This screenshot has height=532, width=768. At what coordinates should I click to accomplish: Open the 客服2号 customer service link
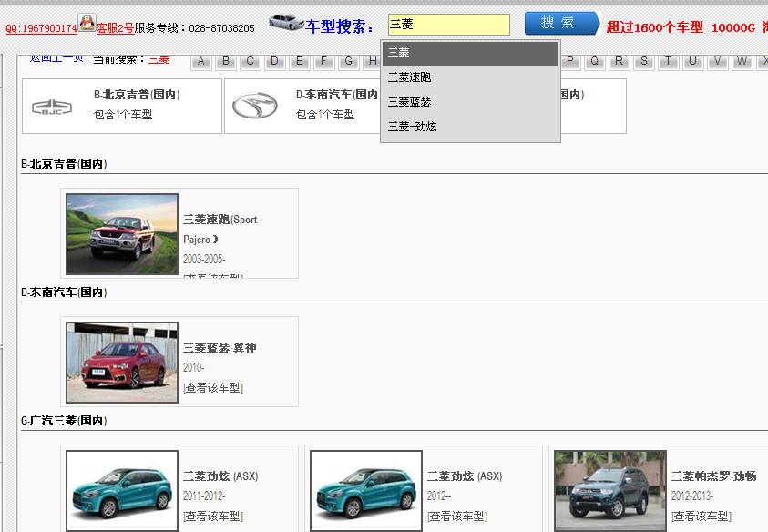(115, 28)
